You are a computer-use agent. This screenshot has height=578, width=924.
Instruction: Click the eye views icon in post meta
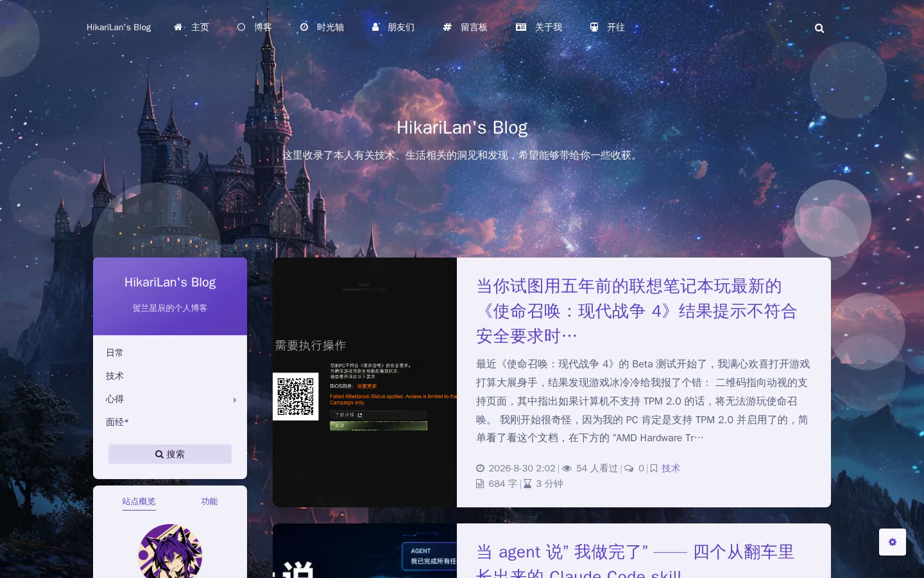click(567, 468)
